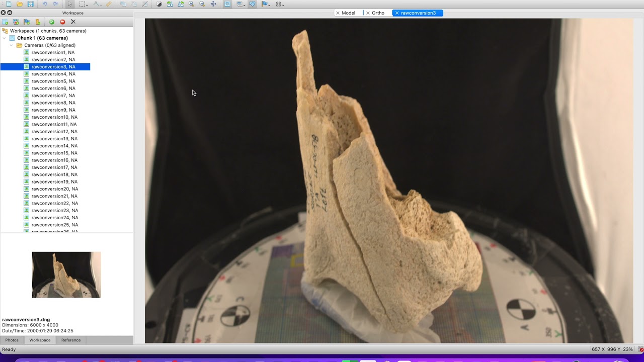This screenshot has width=644, height=362.
Task: Select the Ruler measurement tool
Action: (x=109, y=4)
